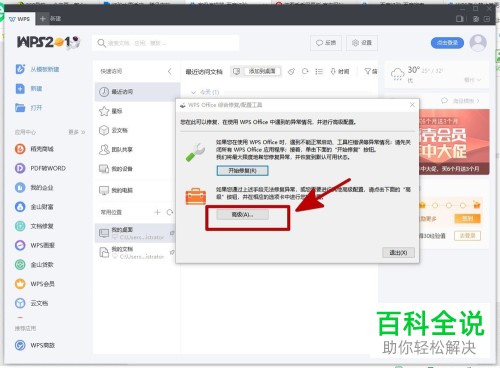Click the red membership promotion banner
Screen dimensions: 500x368
(x=454, y=142)
